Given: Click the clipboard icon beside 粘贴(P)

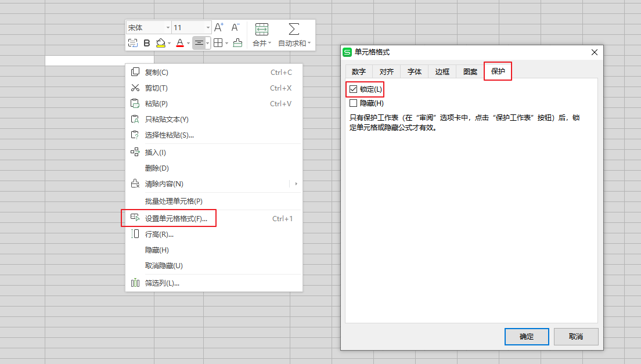Looking at the screenshot, I should point(135,103).
